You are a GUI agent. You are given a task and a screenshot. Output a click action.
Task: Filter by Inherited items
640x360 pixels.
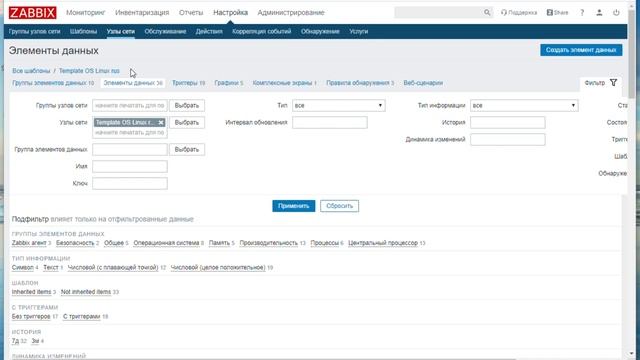[31, 292]
